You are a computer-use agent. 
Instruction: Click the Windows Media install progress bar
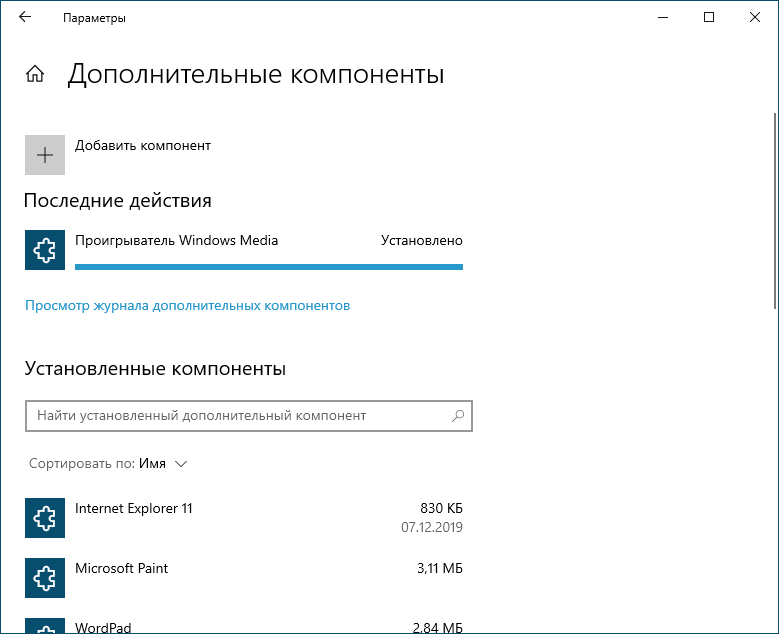click(x=269, y=267)
